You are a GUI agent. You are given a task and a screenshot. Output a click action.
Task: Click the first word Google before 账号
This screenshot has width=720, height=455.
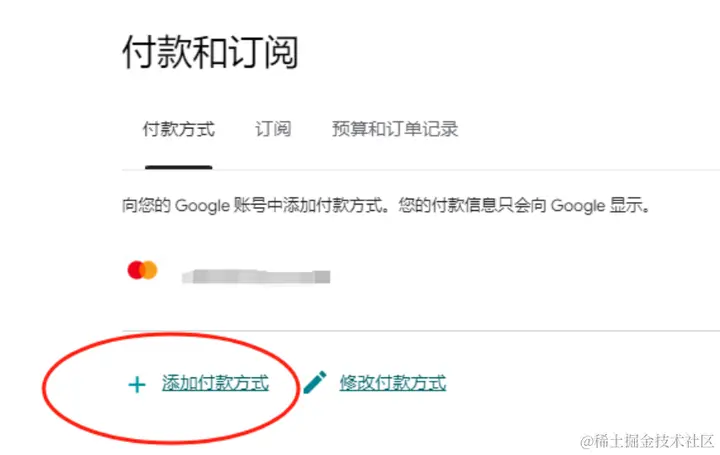(x=202, y=206)
